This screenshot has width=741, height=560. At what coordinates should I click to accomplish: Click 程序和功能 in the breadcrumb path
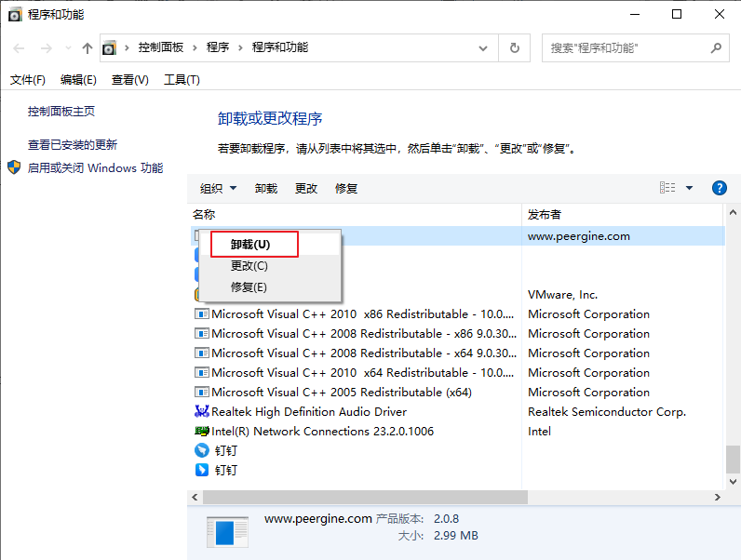pos(280,47)
